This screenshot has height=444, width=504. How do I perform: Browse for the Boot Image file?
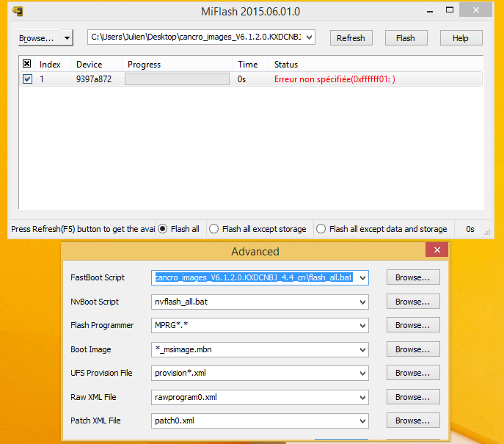pyautogui.click(x=413, y=349)
